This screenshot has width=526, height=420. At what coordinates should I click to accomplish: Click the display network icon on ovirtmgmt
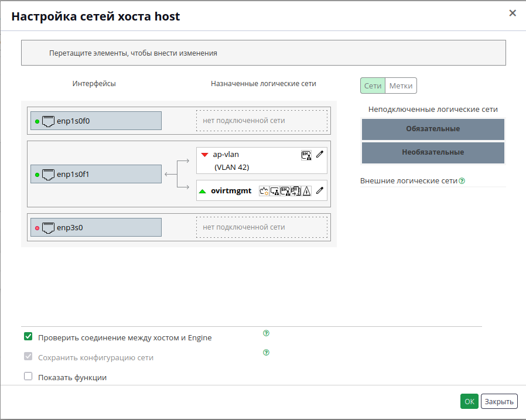(275, 191)
